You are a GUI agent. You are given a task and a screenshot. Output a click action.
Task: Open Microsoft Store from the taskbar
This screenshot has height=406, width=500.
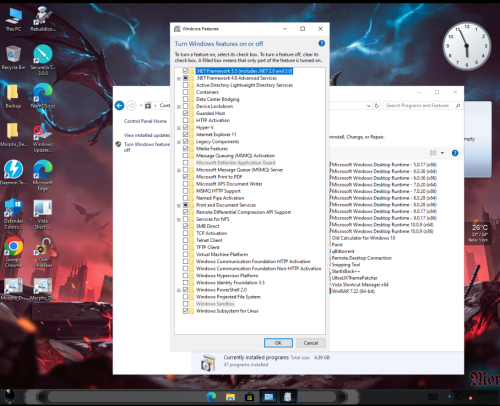[x=249, y=397]
